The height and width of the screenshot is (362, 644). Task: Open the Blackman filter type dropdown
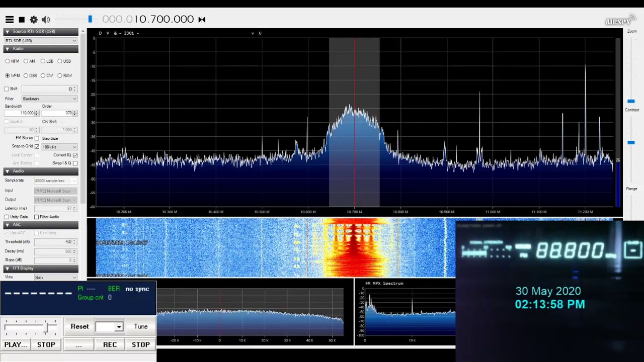click(x=49, y=99)
